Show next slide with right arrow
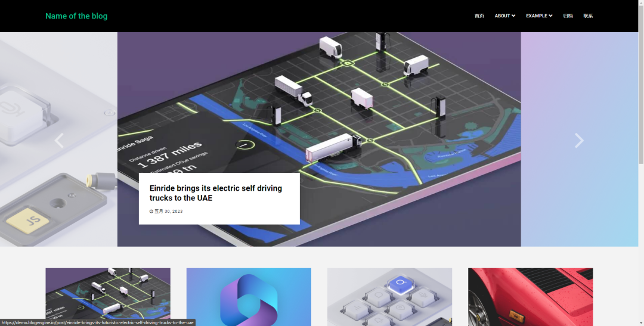Screen dimensions: 644x326 579,141
